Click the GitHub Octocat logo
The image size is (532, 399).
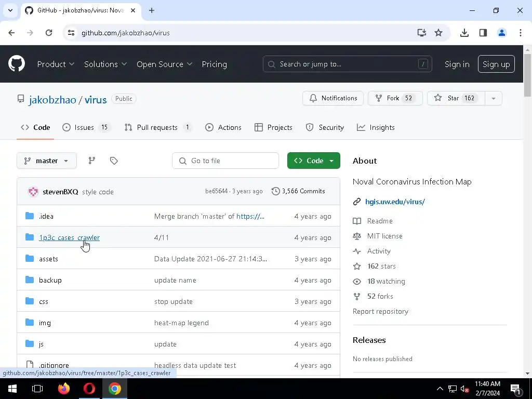click(17, 64)
